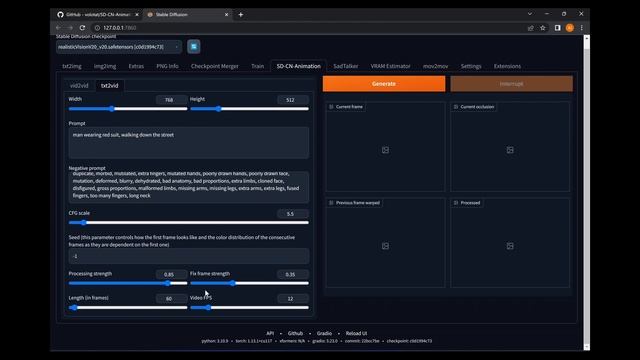The width and height of the screenshot is (640, 360).
Task: Open the Chrome three-dot menu
Action: pyautogui.click(x=582, y=28)
